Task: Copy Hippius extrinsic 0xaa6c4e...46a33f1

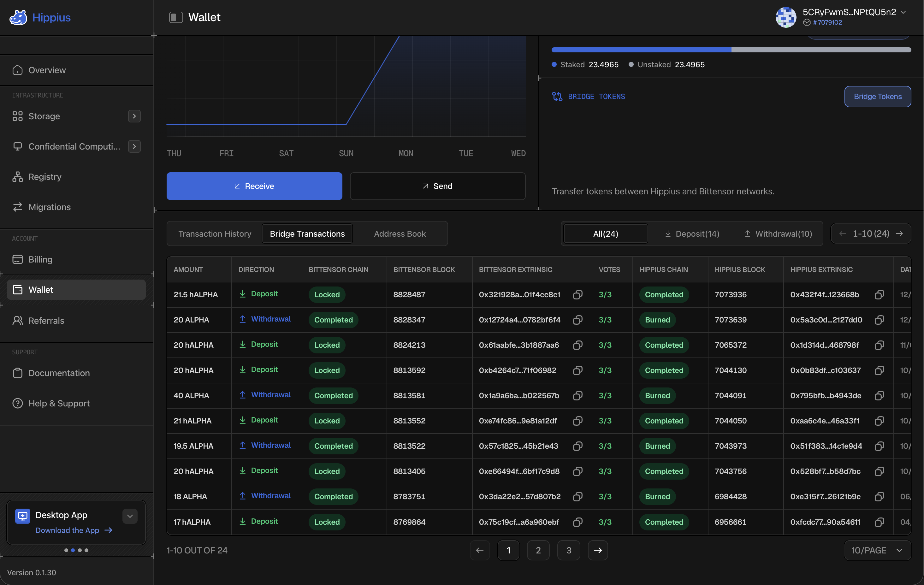Action: click(x=880, y=421)
